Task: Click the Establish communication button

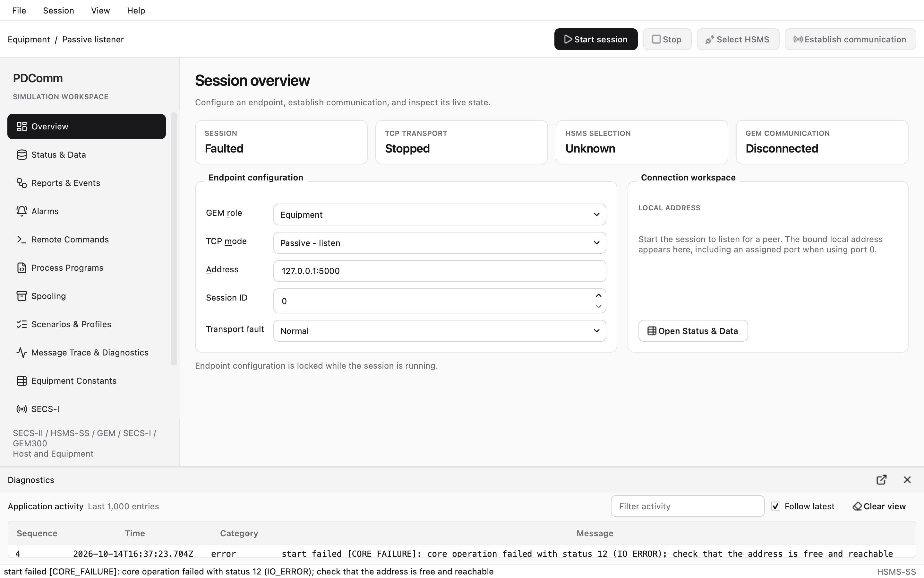Action: (850, 39)
